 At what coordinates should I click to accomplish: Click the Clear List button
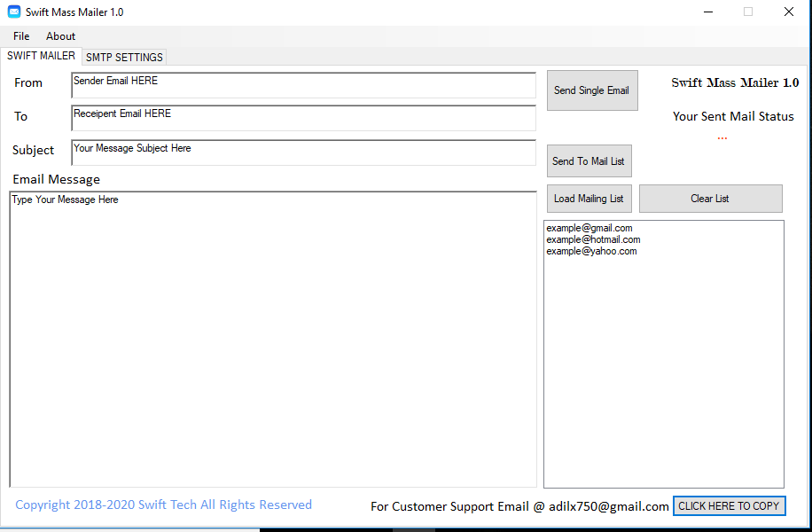711,199
